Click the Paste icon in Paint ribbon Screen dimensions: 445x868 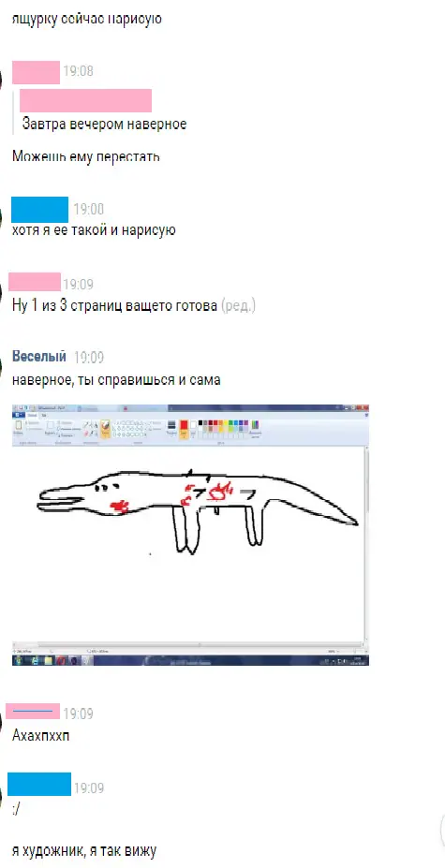click(18, 427)
